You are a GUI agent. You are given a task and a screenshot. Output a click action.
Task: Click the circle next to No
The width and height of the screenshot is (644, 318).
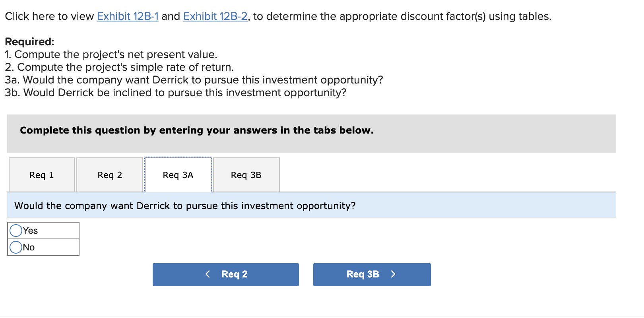[15, 246]
